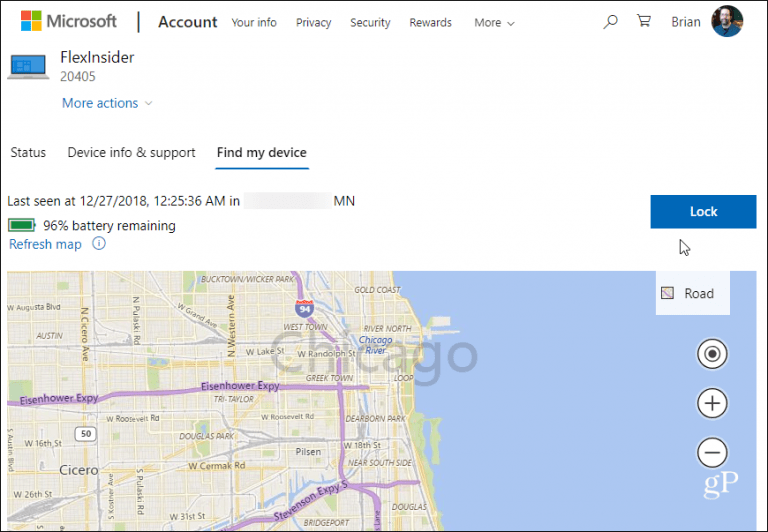This screenshot has width=768, height=532.
Task: Click the Refresh map link
Action: (x=45, y=244)
